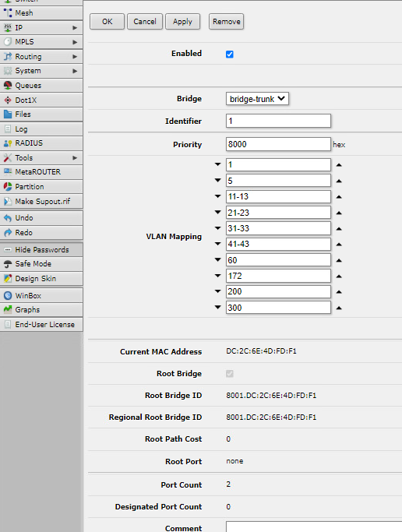Click the Tools icon
Screen dimensions: 402x532
point(8,158)
